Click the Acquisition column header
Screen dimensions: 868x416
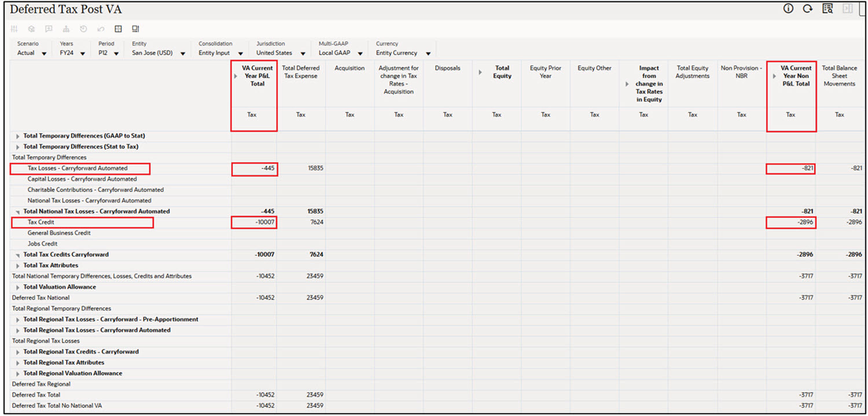point(350,68)
